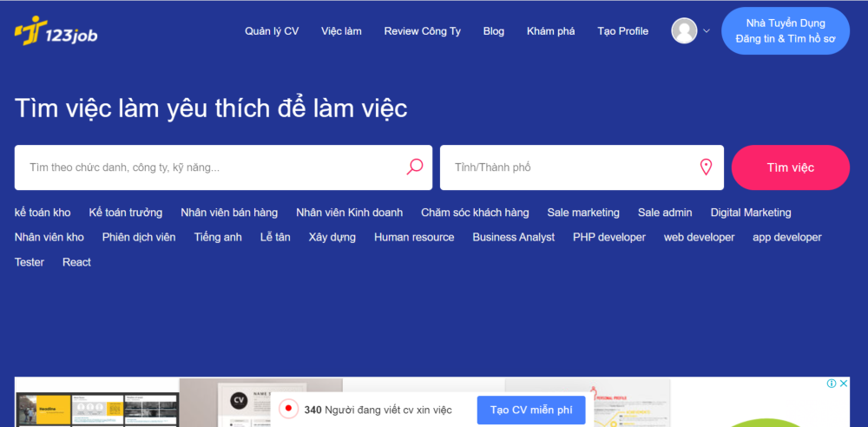868x427 pixels.
Task: Select Tạo Profile in navigation
Action: click(622, 31)
